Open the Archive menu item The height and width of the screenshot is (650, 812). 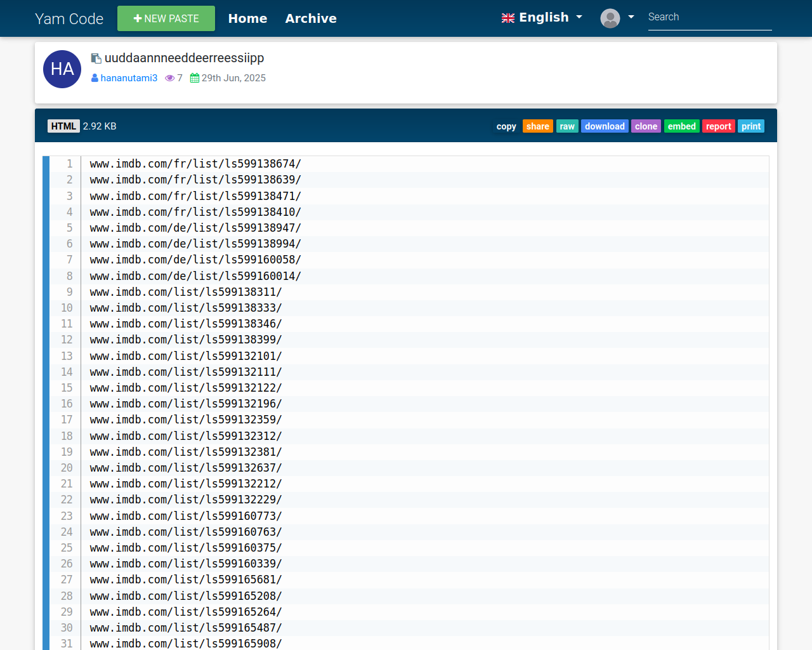[x=311, y=18]
